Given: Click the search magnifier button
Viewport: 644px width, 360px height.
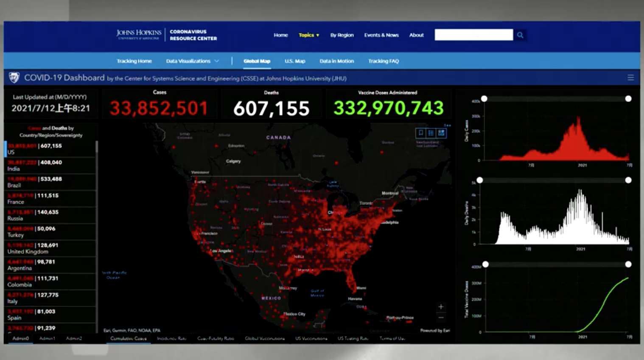Looking at the screenshot, I should click(520, 35).
